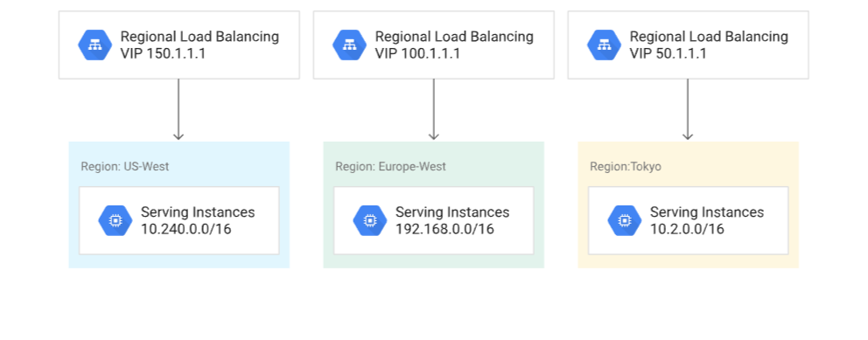Image resolution: width=868 pixels, height=340 pixels.
Task: Click the subnet text '192.168.0.0/16'
Action: [444, 229]
